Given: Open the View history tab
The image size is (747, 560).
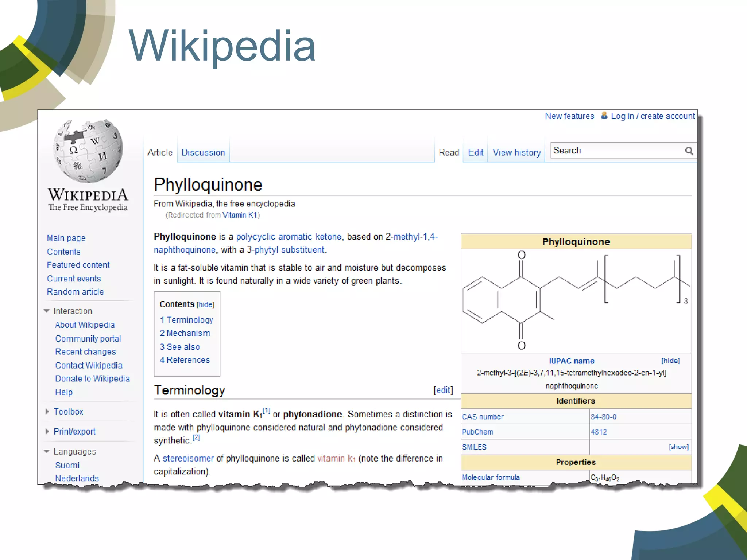Looking at the screenshot, I should pyautogui.click(x=516, y=152).
